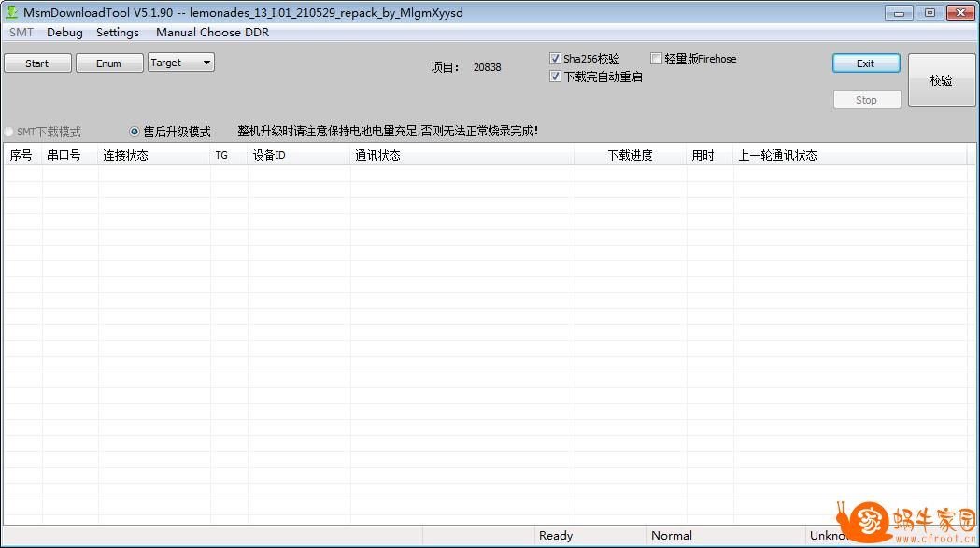Expand the Target dropdown
Image resolution: width=980 pixels, height=548 pixels.
pyautogui.click(x=181, y=63)
